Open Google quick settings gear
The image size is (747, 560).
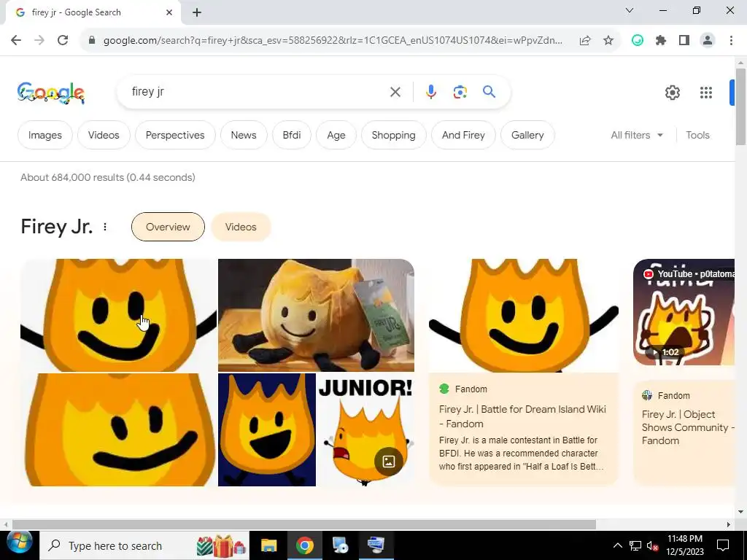coord(672,93)
